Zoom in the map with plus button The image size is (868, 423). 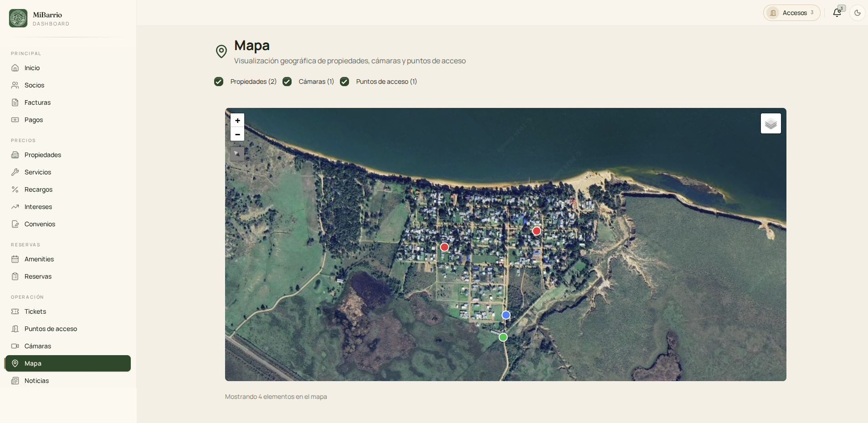click(237, 120)
